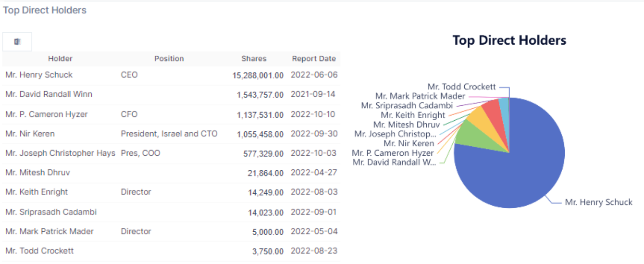Sort table by Shares column header
The width and height of the screenshot is (644, 264).
coord(254,58)
